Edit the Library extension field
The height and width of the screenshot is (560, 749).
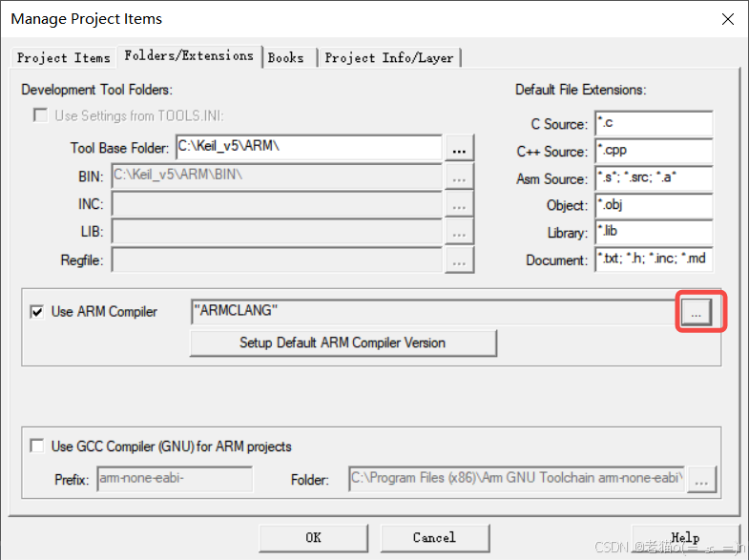point(654,232)
